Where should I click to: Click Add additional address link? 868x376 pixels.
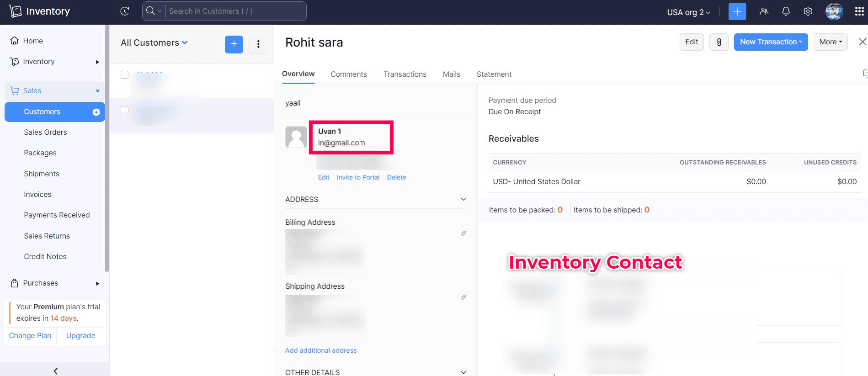321,350
